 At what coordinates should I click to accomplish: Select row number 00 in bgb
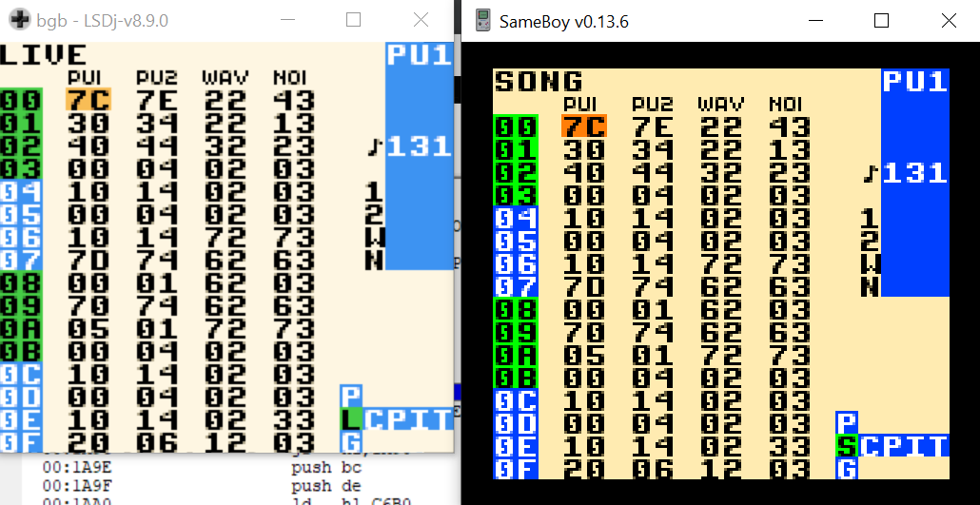21,99
